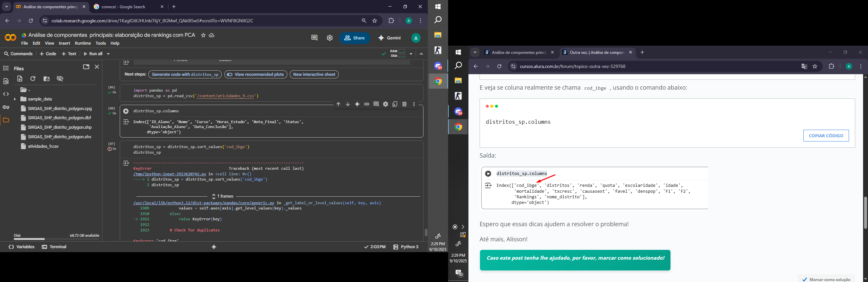This screenshot has width=868, height=282.
Task: Open editor settings from the cell toolbar
Action: tap(385, 105)
